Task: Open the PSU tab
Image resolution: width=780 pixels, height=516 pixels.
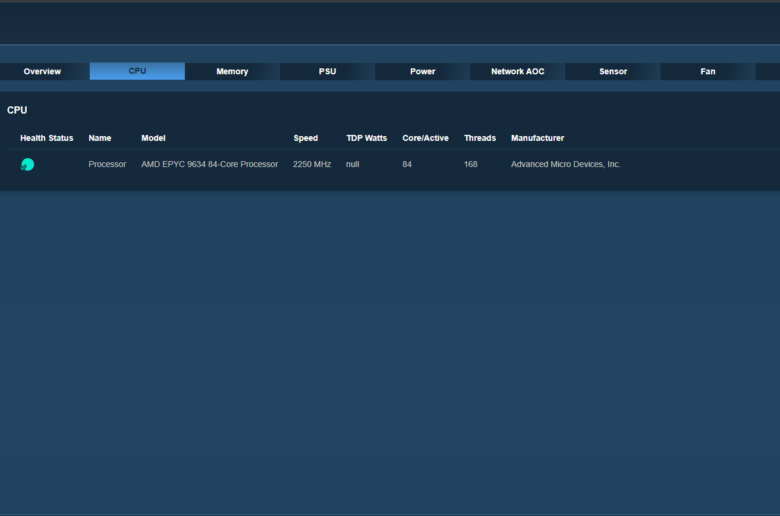Action: click(327, 71)
